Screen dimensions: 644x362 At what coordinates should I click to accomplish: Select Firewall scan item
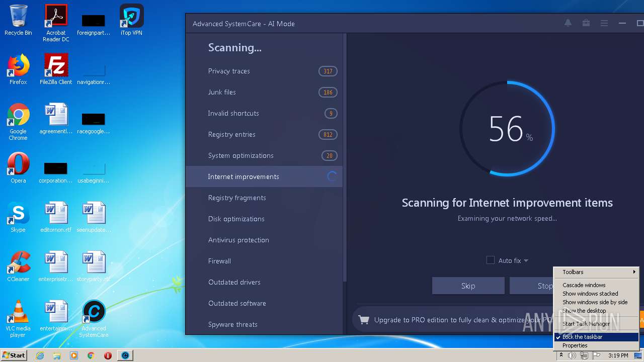coord(264,261)
